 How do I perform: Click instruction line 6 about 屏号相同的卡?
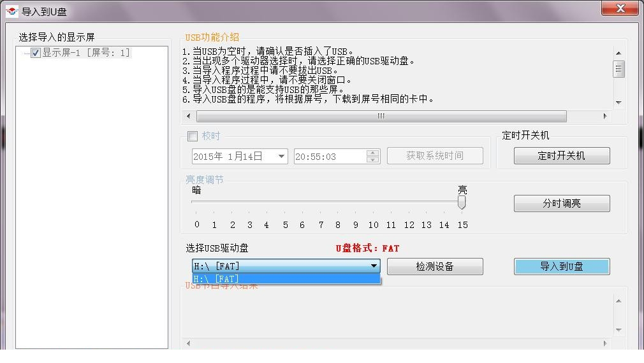[x=308, y=99]
